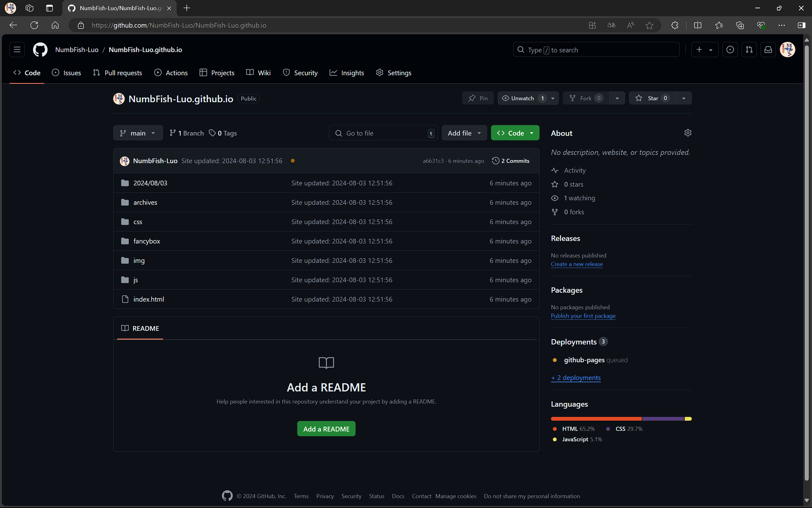Image resolution: width=812 pixels, height=508 pixels.
Task: Open the Add file dropdown
Action: 464,133
